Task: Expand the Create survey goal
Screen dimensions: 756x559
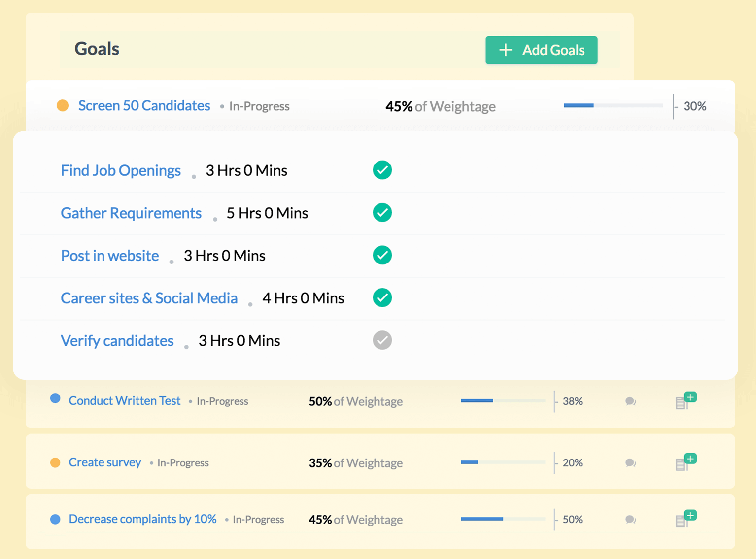Action: point(104,462)
